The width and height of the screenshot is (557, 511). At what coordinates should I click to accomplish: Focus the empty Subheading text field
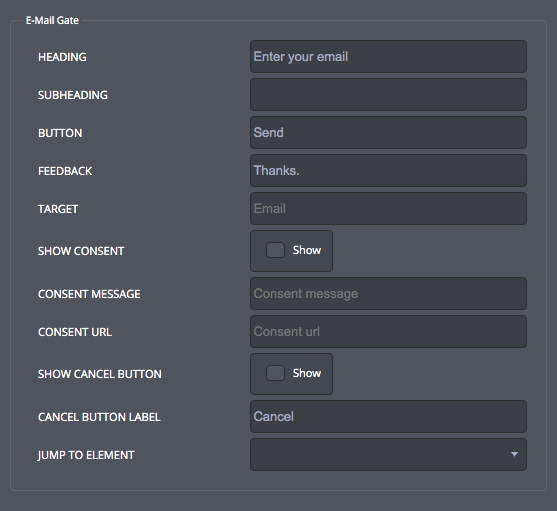[x=388, y=94]
